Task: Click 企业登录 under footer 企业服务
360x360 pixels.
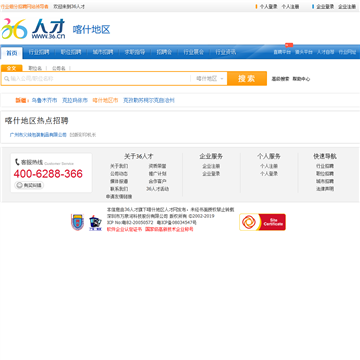Action: click(x=211, y=174)
